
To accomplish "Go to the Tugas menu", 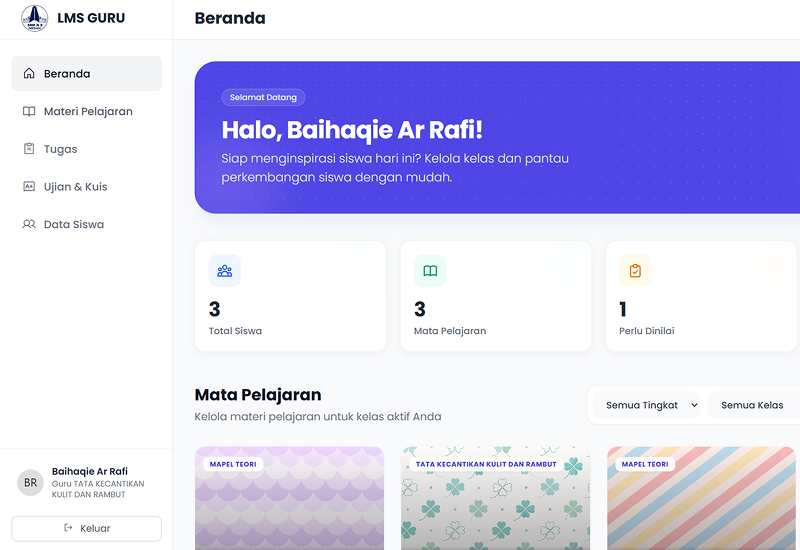I will (x=87, y=149).
